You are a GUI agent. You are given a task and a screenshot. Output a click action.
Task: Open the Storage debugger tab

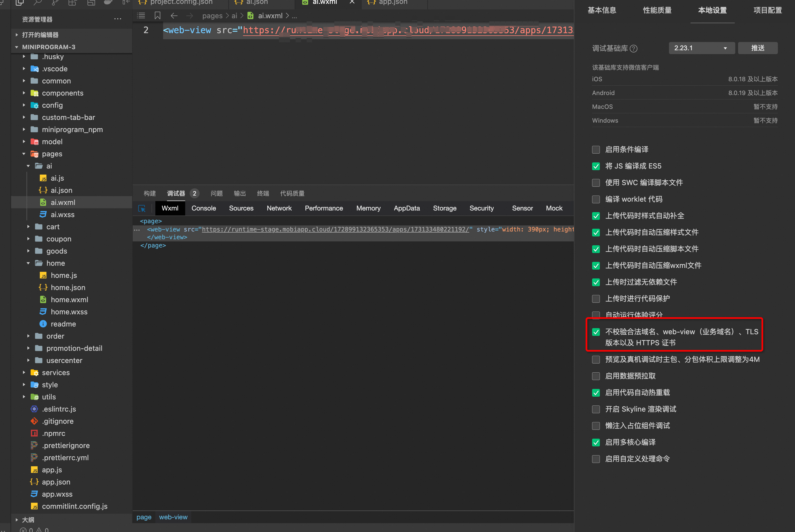coord(445,208)
